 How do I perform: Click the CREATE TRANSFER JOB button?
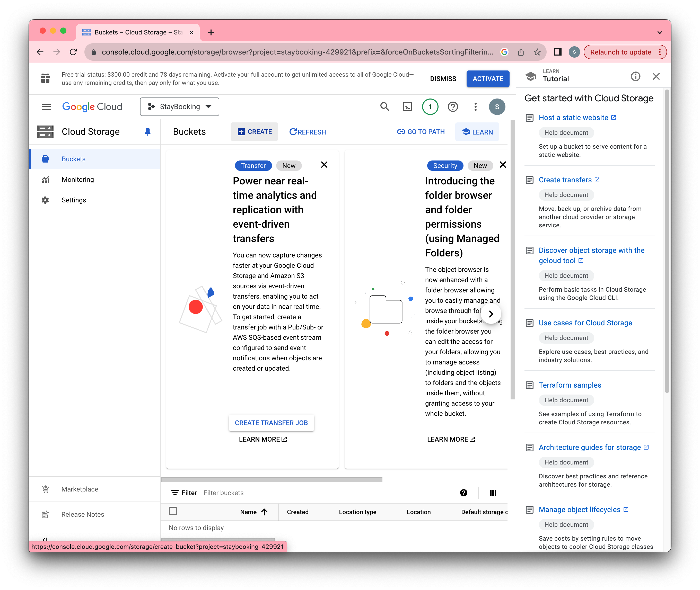pos(271,422)
